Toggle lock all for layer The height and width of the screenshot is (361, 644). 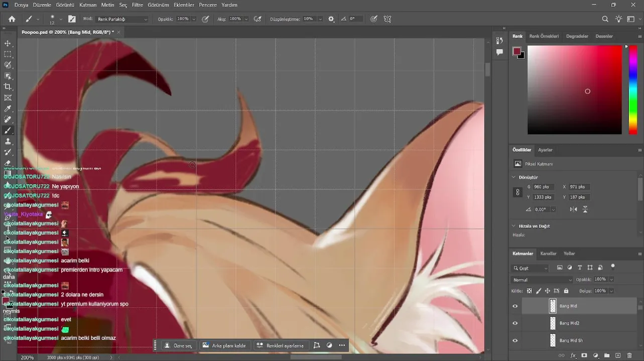(566, 291)
